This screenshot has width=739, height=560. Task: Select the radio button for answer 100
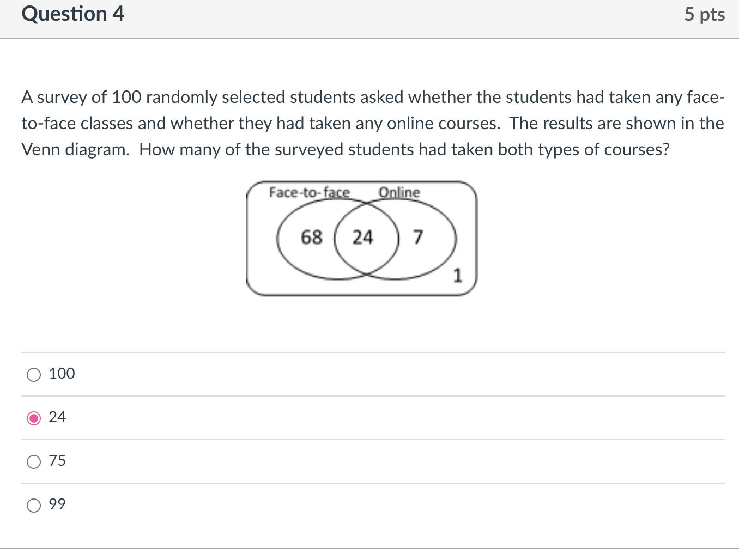(x=33, y=375)
